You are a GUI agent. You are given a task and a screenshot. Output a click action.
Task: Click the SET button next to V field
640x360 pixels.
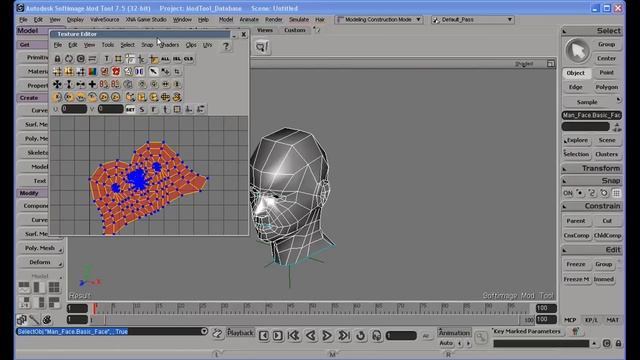(130, 109)
